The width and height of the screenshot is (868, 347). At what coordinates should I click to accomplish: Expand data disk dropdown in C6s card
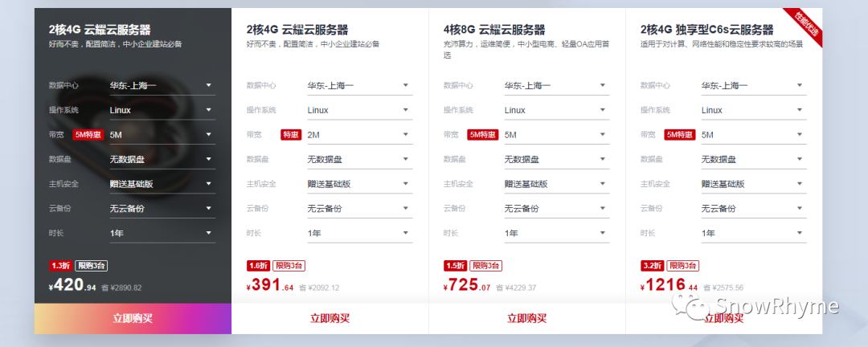pyautogui.click(x=754, y=159)
